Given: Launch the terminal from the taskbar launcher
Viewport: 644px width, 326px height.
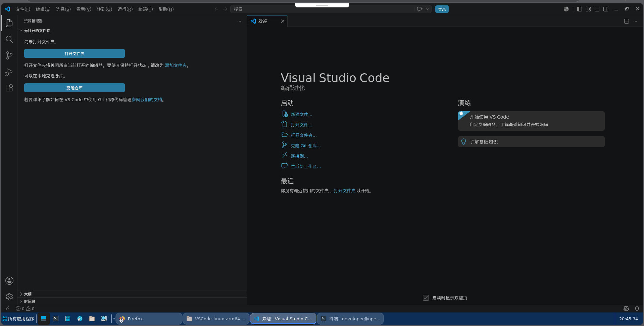Looking at the screenshot, I should tap(56, 319).
